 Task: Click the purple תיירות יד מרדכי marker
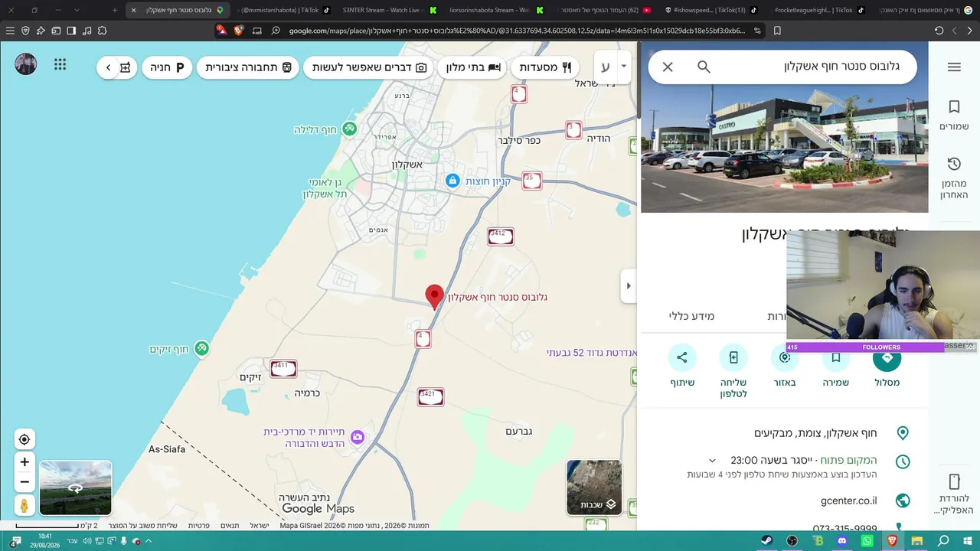(x=358, y=438)
